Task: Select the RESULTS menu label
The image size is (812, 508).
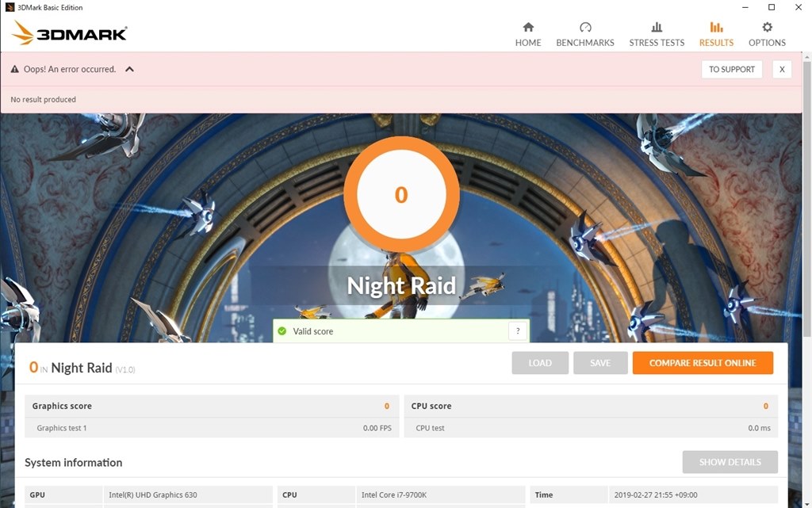Action: point(716,43)
